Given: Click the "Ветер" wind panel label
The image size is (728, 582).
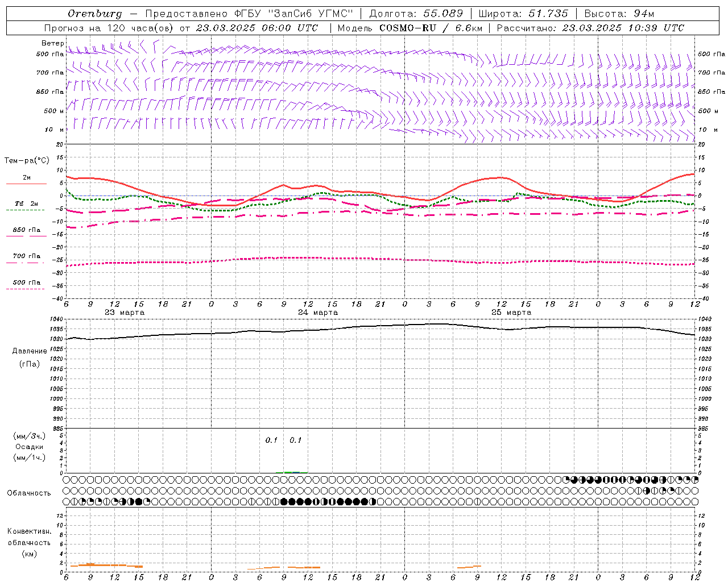Looking at the screenshot, I should pos(53,43).
